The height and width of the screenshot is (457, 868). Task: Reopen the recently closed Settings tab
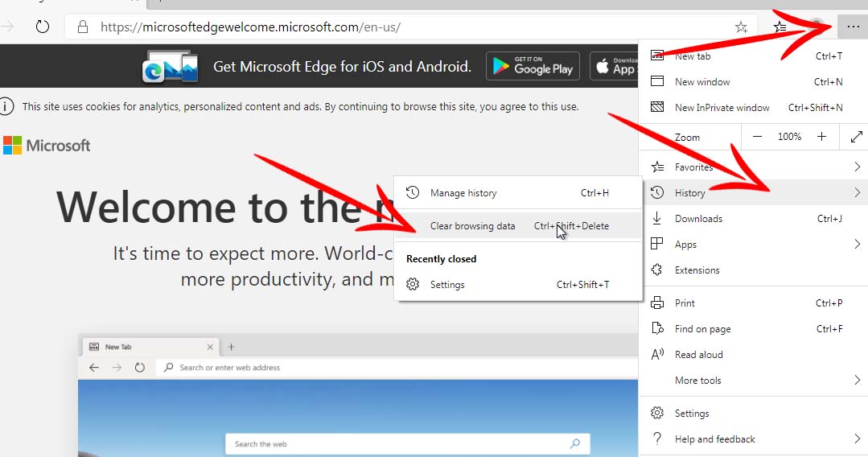447,285
